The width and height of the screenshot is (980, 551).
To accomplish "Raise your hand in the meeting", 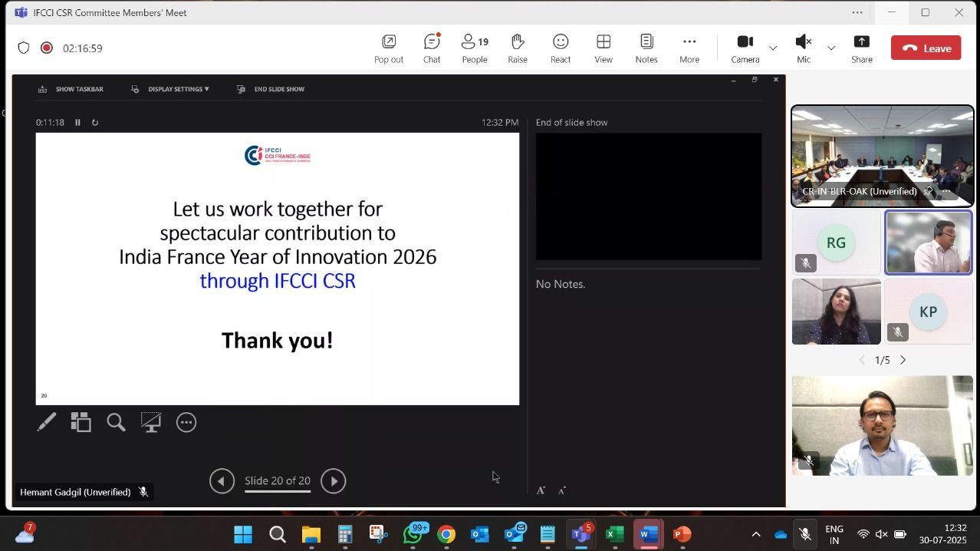I will [x=518, y=48].
